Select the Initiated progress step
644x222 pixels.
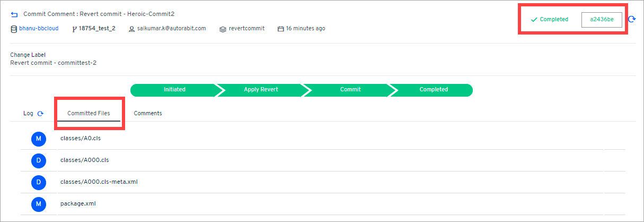pyautogui.click(x=174, y=90)
